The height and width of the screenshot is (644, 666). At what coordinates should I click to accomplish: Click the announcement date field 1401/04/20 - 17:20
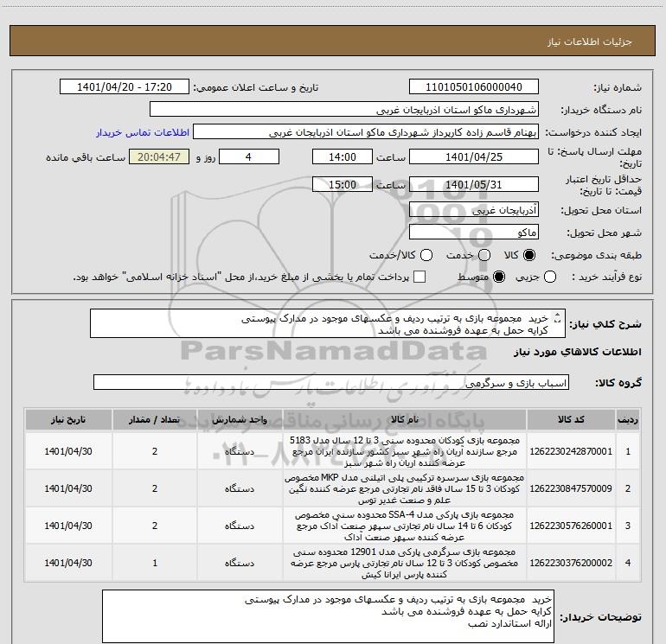click(125, 86)
